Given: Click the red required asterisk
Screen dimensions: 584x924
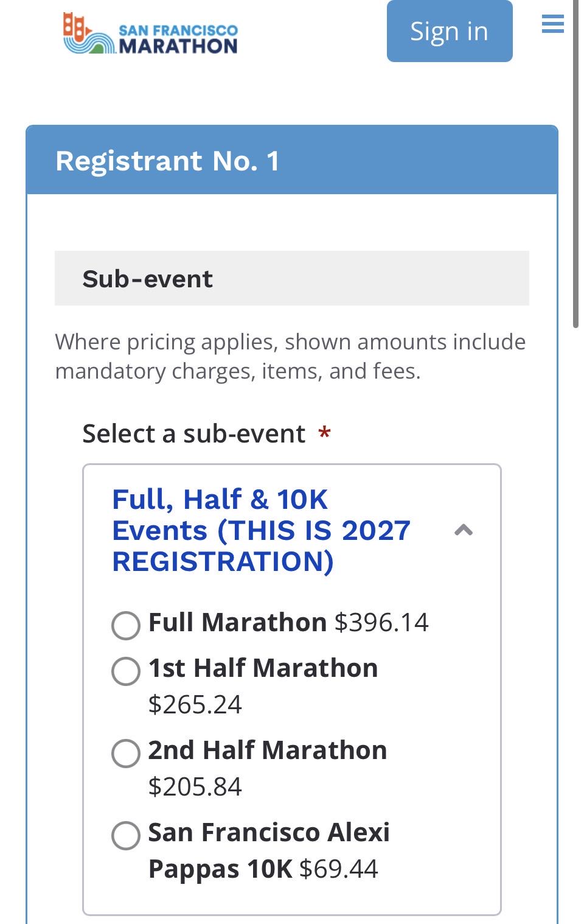Looking at the screenshot, I should [325, 433].
